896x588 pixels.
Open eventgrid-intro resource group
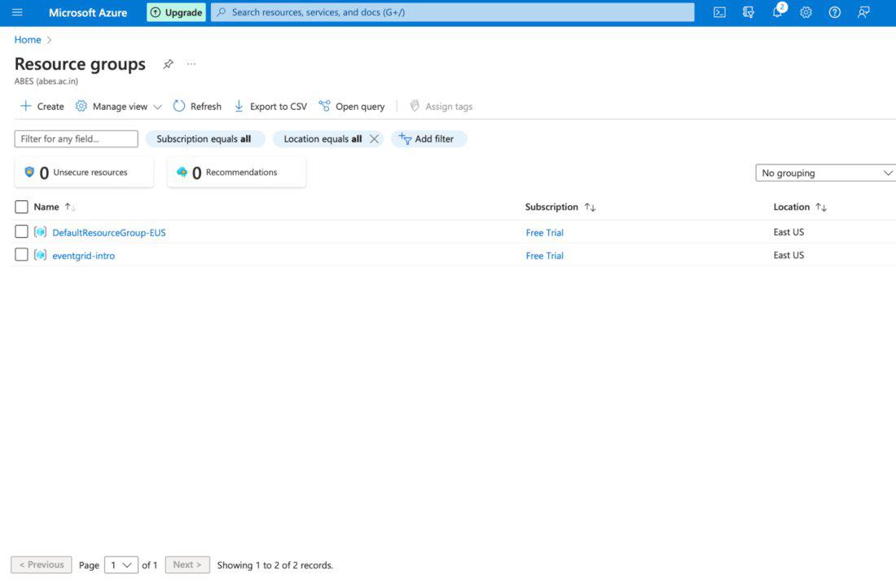[x=83, y=256]
